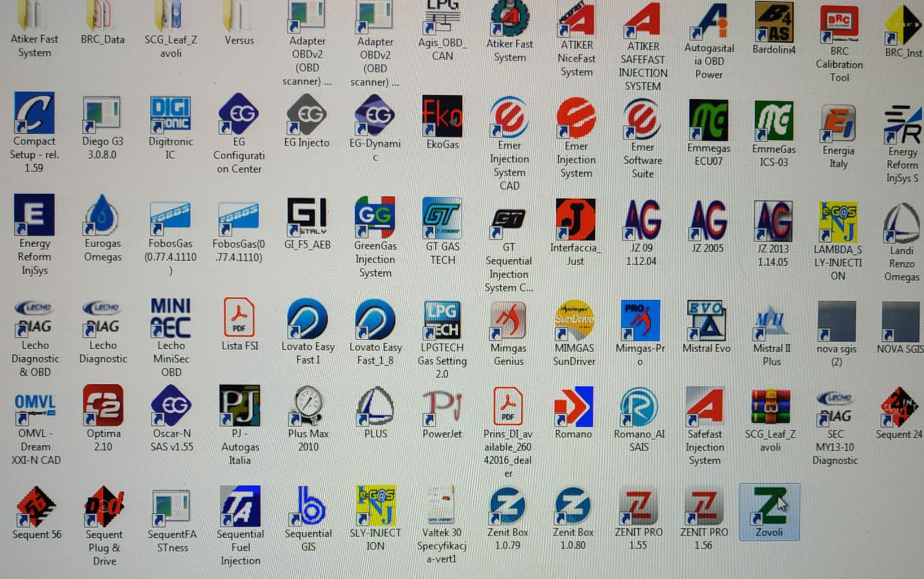
Task: Open the Plus Max 2010 shortcut
Action: pyautogui.click(x=308, y=419)
